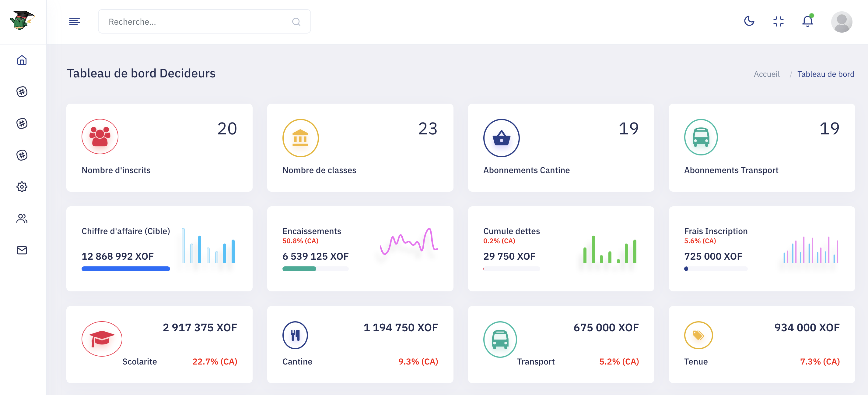Image resolution: width=868 pixels, height=395 pixels.
Task: Click the Chiffre d'affaire blue progress bar
Action: pos(126,269)
